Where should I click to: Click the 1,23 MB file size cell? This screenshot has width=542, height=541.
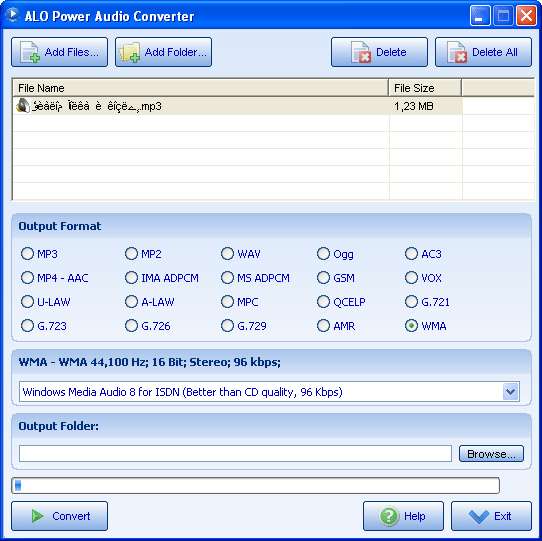[426, 106]
